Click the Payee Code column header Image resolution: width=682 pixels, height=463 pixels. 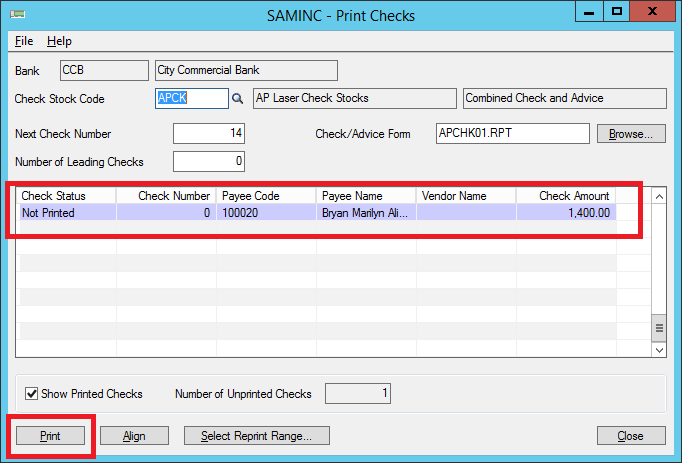click(266, 196)
